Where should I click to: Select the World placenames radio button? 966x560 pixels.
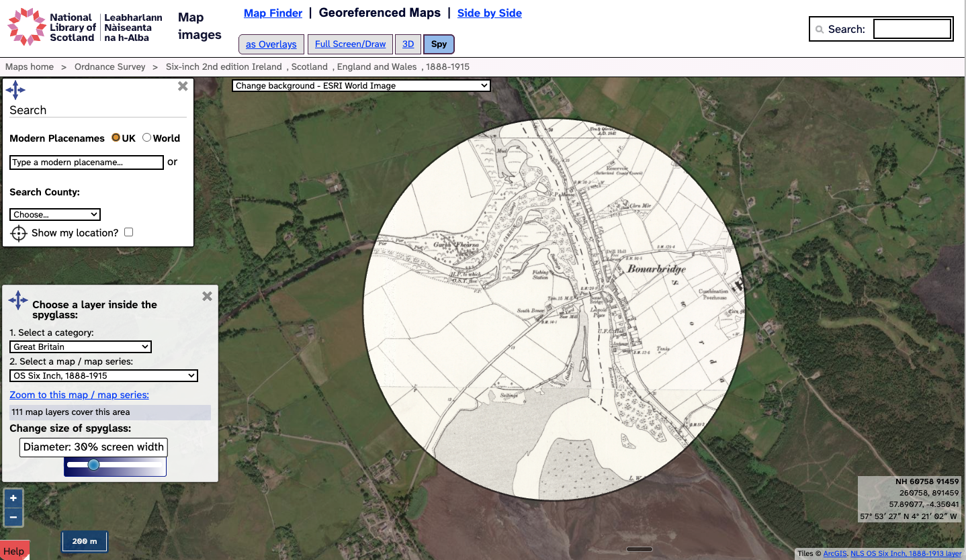click(x=146, y=138)
